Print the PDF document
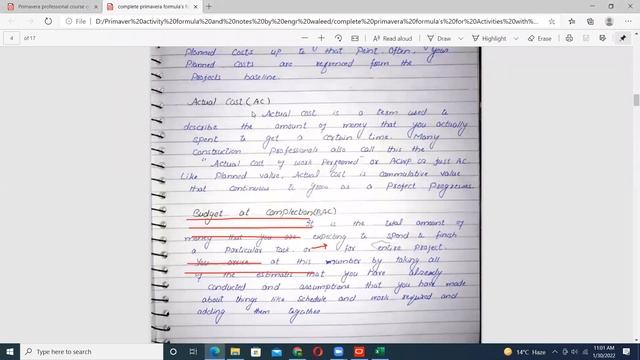This screenshot has width=640, height=360. pyautogui.click(x=569, y=38)
